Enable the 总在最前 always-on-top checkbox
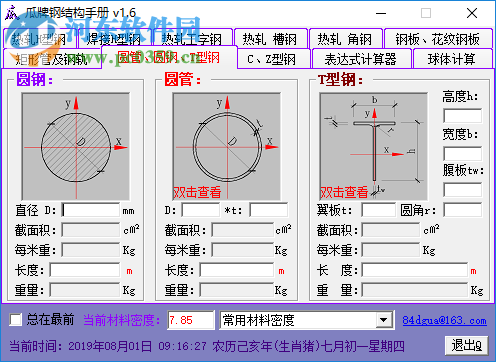This screenshot has width=496, height=362. (16, 320)
